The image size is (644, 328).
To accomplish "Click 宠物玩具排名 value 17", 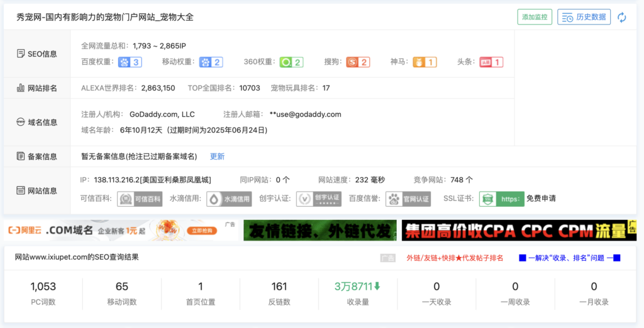I will pyautogui.click(x=326, y=88).
